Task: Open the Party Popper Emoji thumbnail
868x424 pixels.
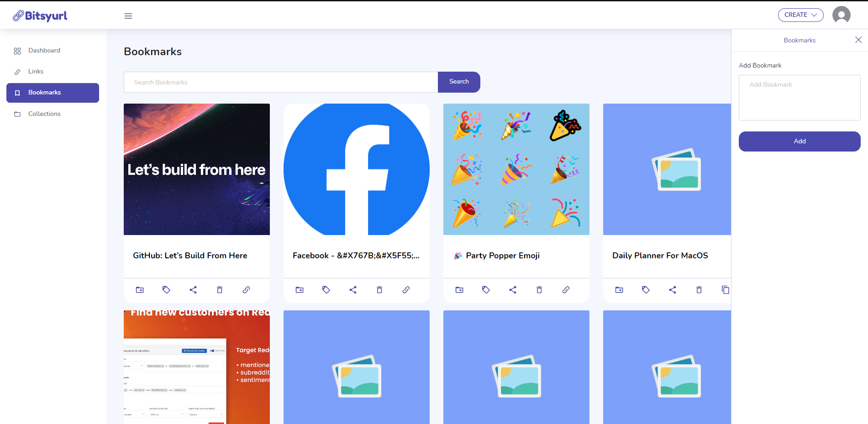Action: 516,169
